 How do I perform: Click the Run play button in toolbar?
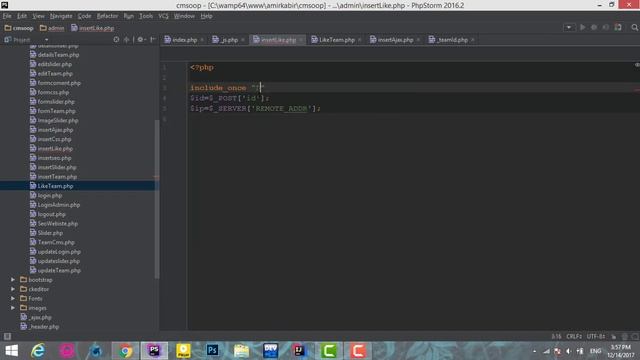coord(582,27)
